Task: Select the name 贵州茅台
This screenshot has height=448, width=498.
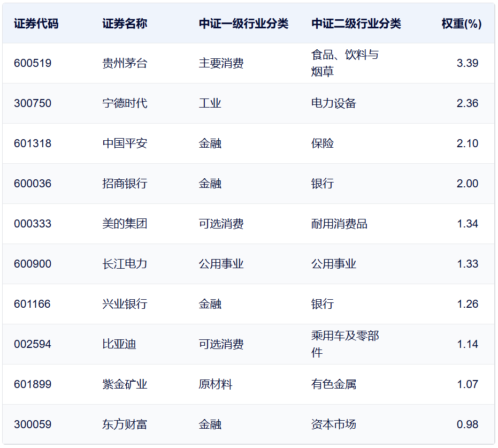Action: point(125,63)
